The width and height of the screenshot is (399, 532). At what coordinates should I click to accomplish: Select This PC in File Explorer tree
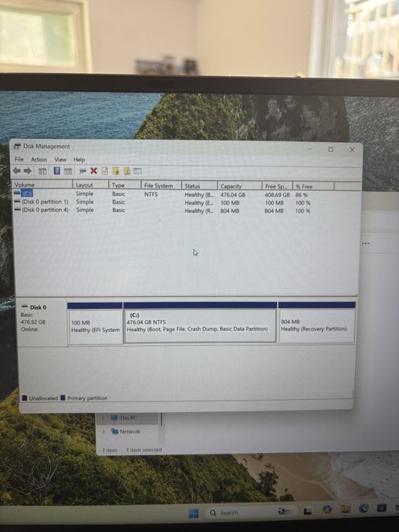pyautogui.click(x=128, y=418)
